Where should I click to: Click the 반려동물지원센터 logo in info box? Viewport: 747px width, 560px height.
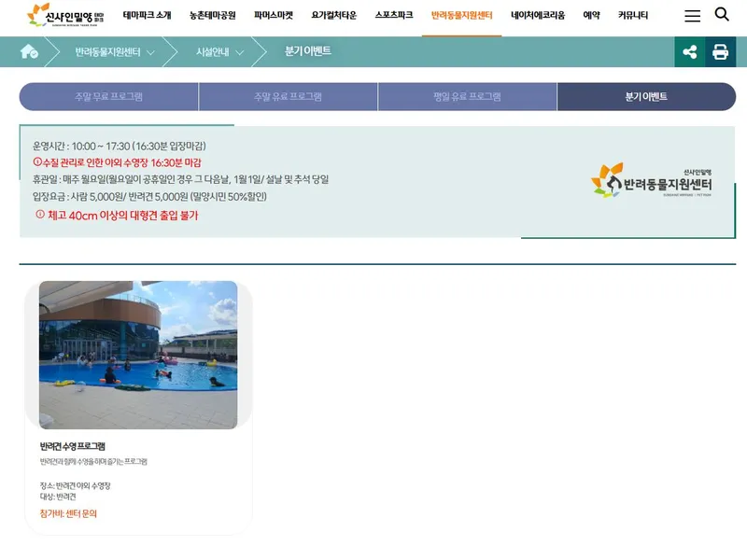click(x=651, y=180)
